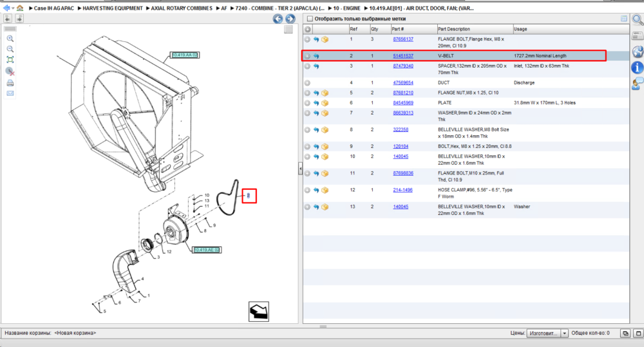Click the blue arrow icon in SPACER row
The height and width of the screenshot is (347, 644).
click(x=316, y=66)
